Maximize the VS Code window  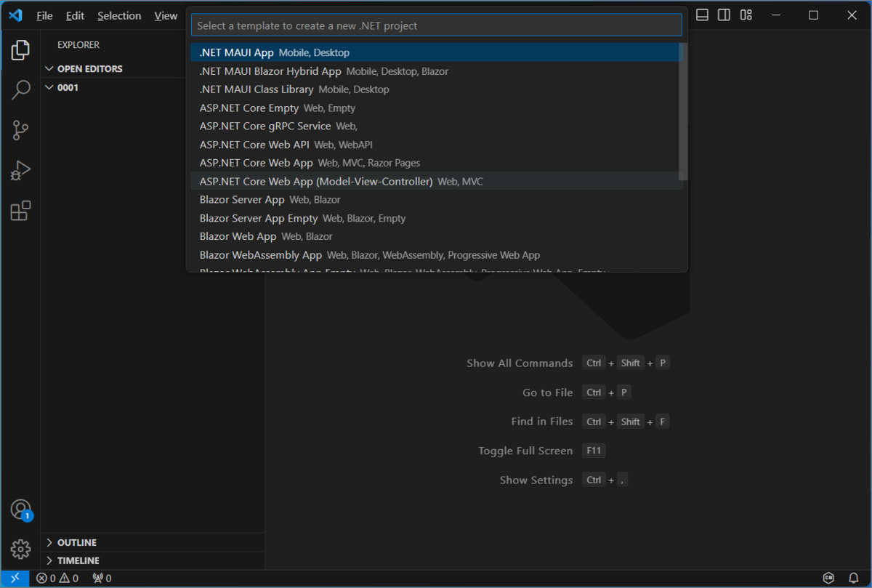tap(814, 15)
